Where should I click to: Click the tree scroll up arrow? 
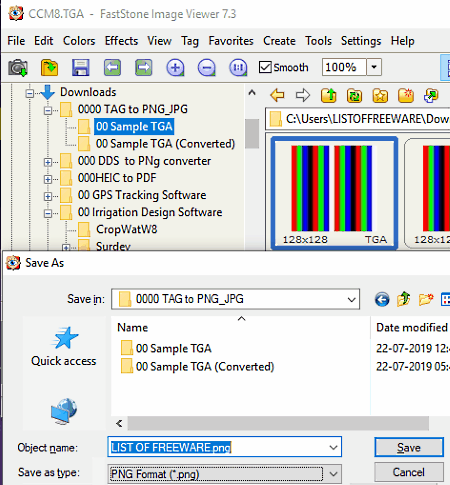(x=252, y=93)
